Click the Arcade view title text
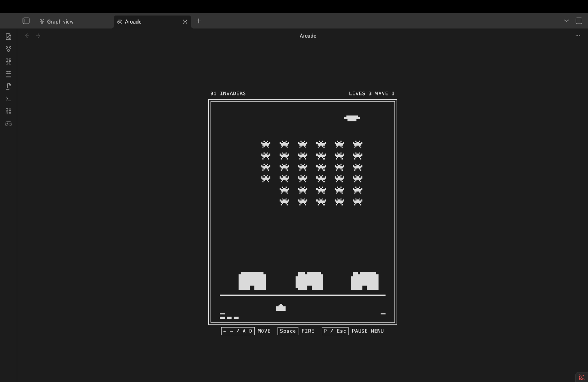This screenshot has width=588, height=382. coord(308,36)
